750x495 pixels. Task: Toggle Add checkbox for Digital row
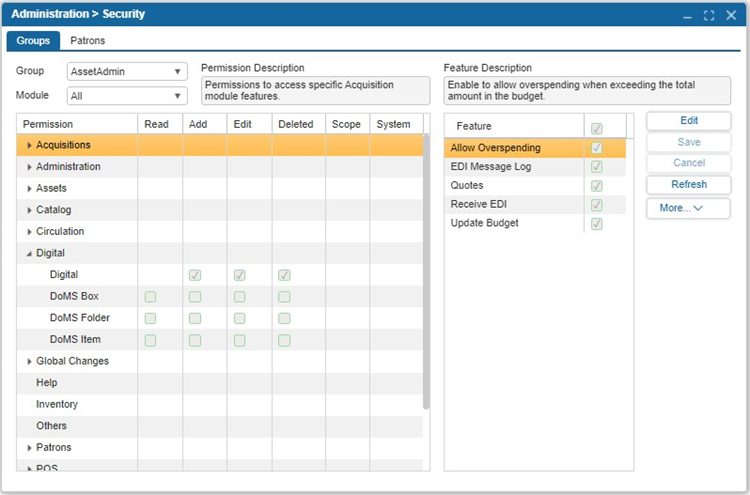point(195,275)
